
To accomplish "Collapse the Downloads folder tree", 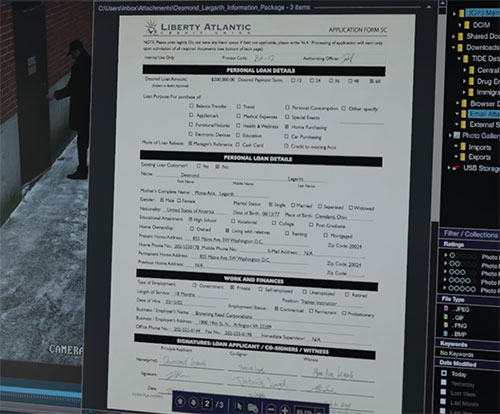I will 454,47.
